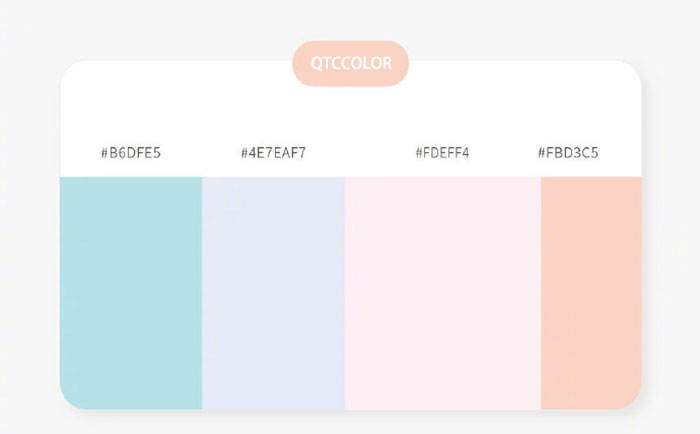700x434 pixels.
Task: Click the QTCCOLOR title badge
Action: point(350,64)
